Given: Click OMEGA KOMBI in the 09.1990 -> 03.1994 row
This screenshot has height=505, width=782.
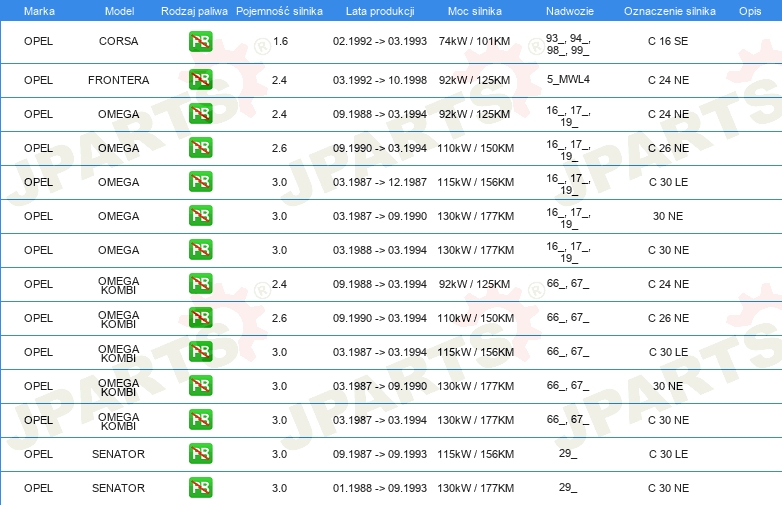Looking at the screenshot, I should point(118,319).
